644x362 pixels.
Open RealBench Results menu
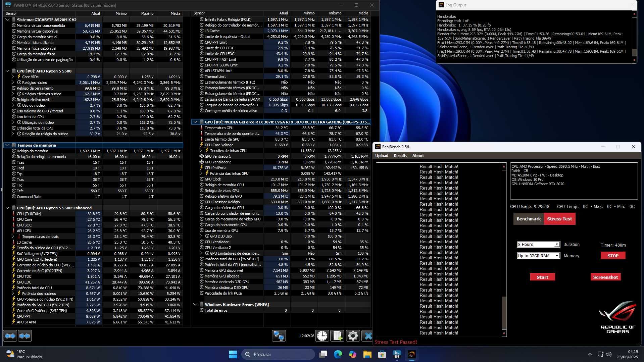tap(400, 156)
